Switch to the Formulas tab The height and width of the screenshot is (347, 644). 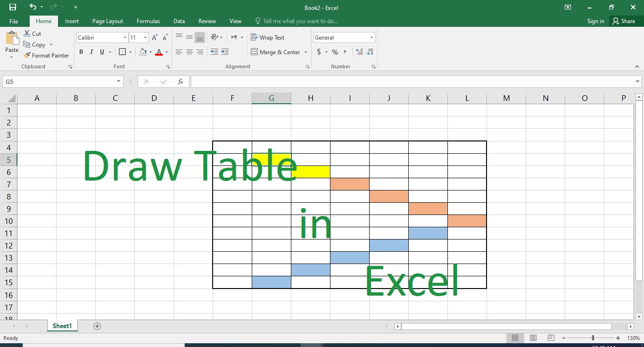pos(148,21)
